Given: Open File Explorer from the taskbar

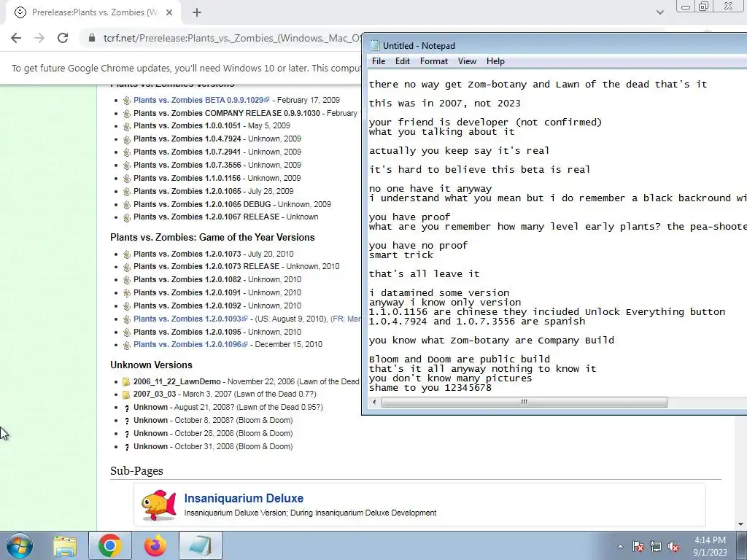Looking at the screenshot, I should [65, 545].
